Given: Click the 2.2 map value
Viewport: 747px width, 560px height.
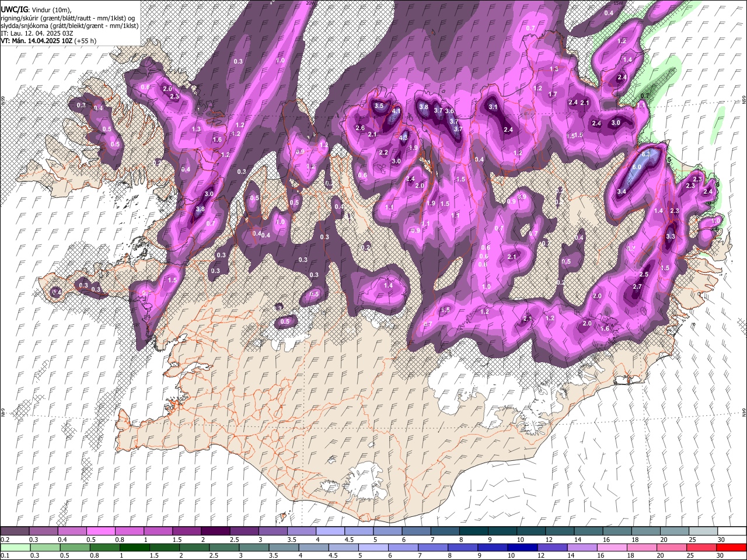Looking at the screenshot, I should click(383, 152).
